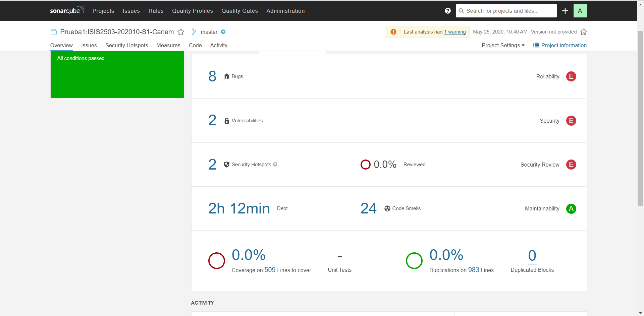Viewport: 644px width, 316px height.
Task: Click the Vulnerabilities lock icon
Action: pyautogui.click(x=227, y=121)
